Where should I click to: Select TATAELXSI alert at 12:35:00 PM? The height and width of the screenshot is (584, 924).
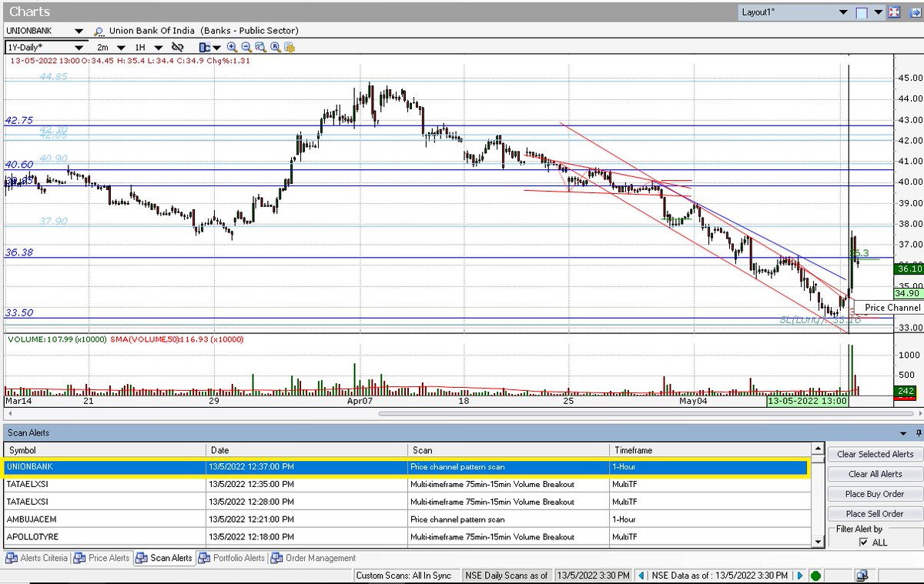[x=407, y=484]
